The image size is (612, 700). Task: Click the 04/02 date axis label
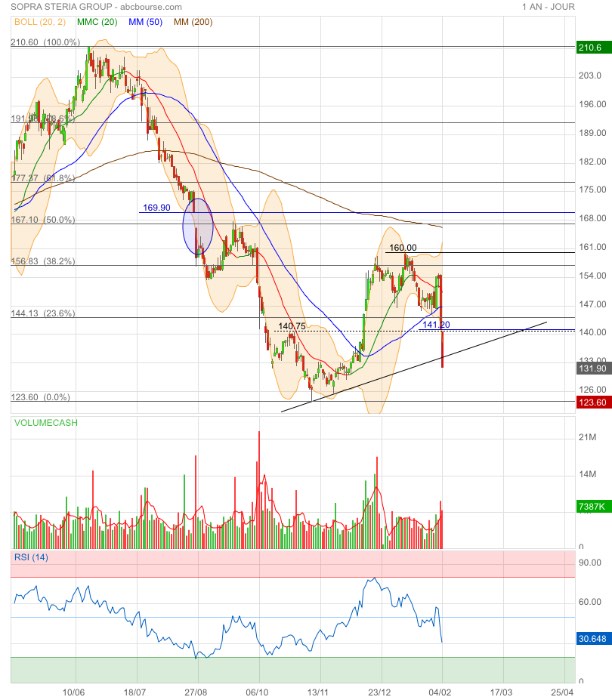point(440,692)
